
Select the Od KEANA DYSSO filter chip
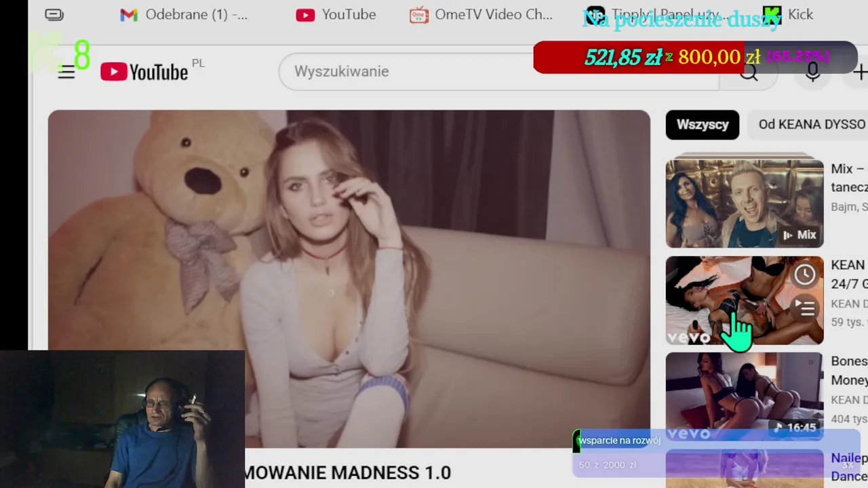[808, 125]
